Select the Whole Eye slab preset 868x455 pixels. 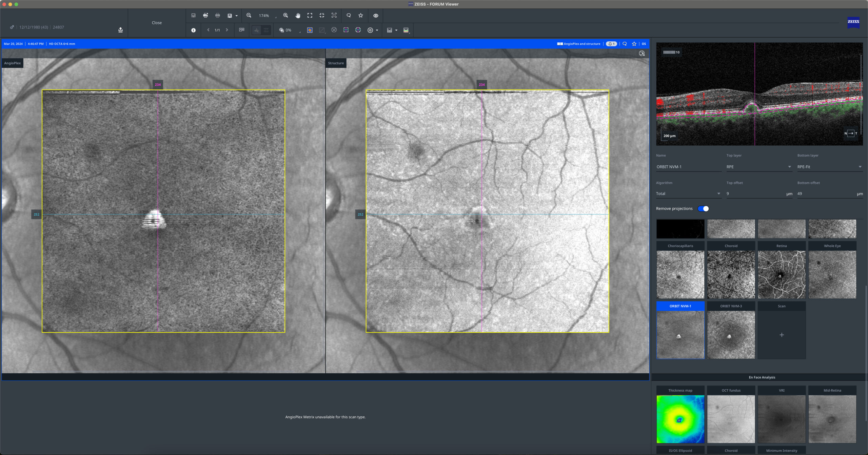[x=832, y=270]
